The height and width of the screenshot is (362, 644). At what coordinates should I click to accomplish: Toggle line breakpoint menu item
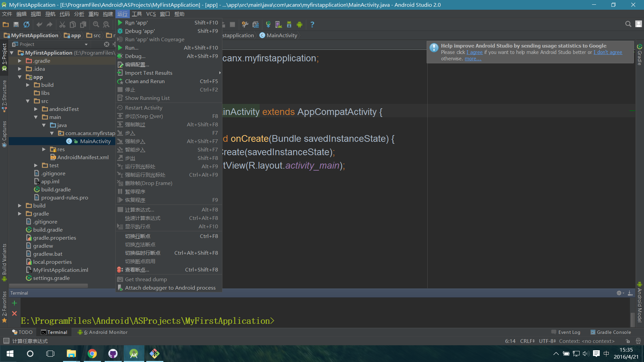(138, 236)
